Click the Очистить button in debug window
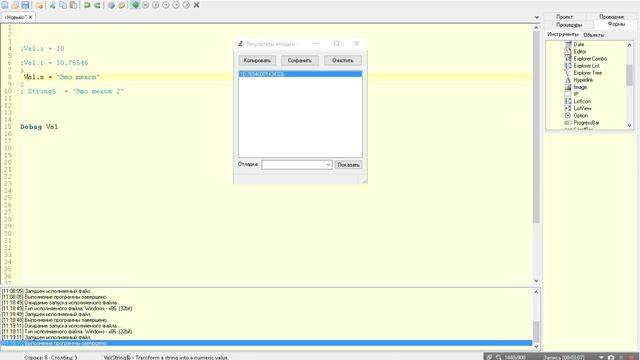Image resolution: width=640 pixels, height=360 pixels. (x=342, y=60)
